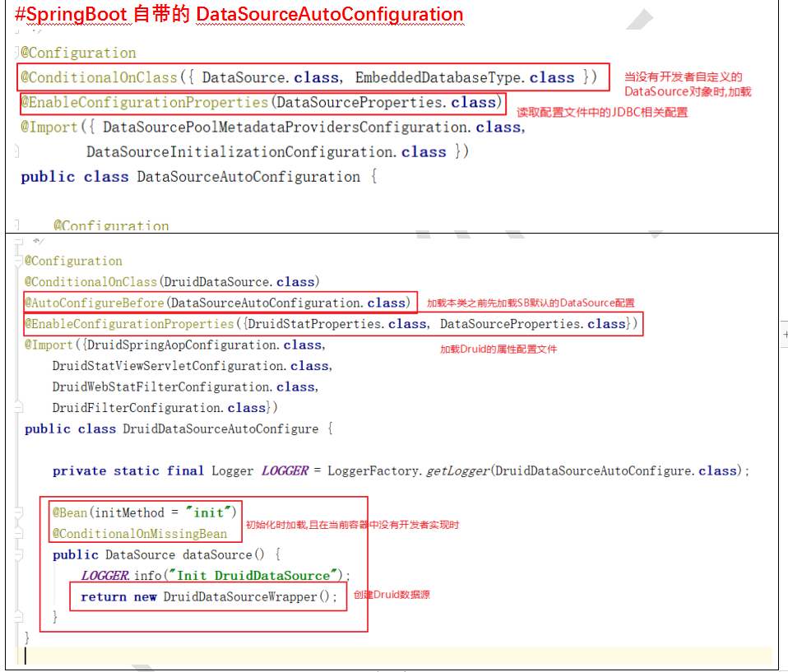Click 'public class DataSourceAutoConfiguration {' declaration
The height and width of the screenshot is (672, 788).
pos(198,177)
